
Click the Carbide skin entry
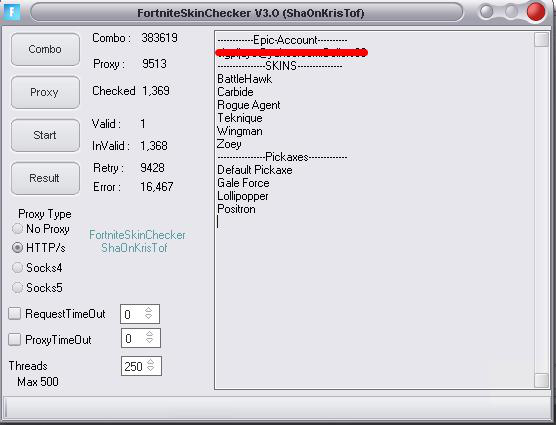(x=235, y=92)
